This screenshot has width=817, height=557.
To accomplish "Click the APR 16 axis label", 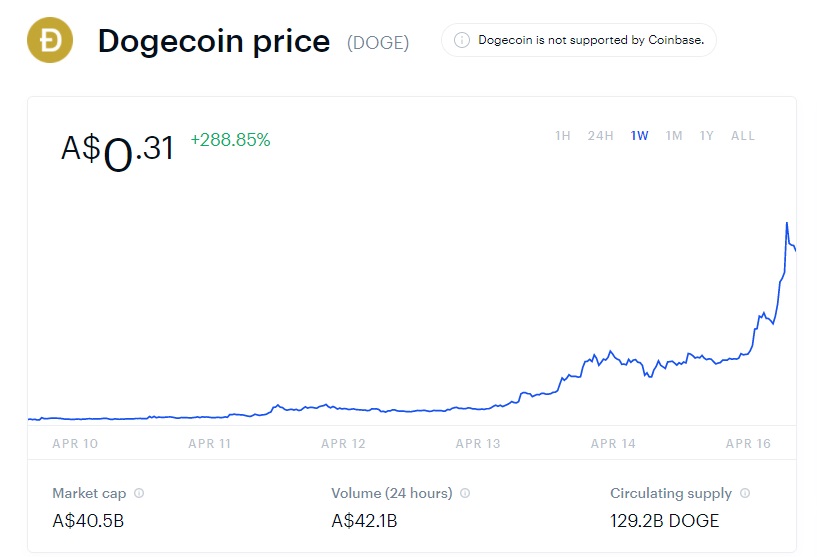I will click(748, 444).
